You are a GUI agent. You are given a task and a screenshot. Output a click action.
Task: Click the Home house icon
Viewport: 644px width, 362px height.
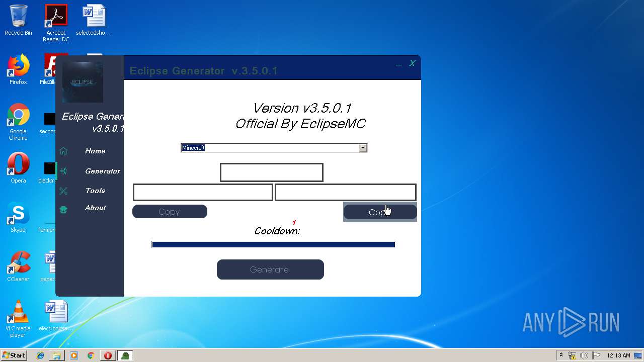[63, 151]
